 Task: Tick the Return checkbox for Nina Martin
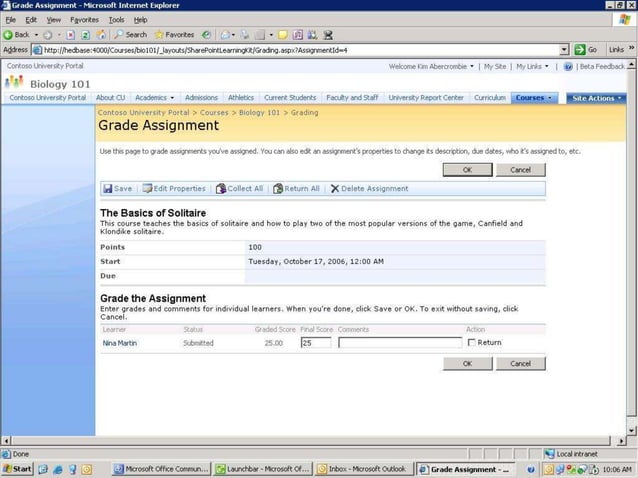[x=472, y=343]
